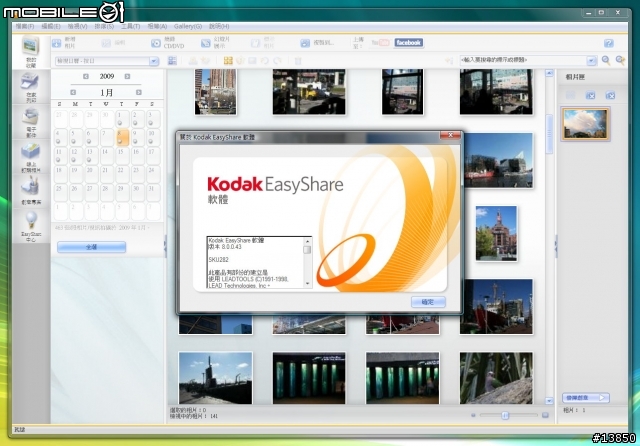The height and width of the screenshot is (446, 640).
Task: Select the clock tower building thumbnail
Action: click(x=496, y=233)
